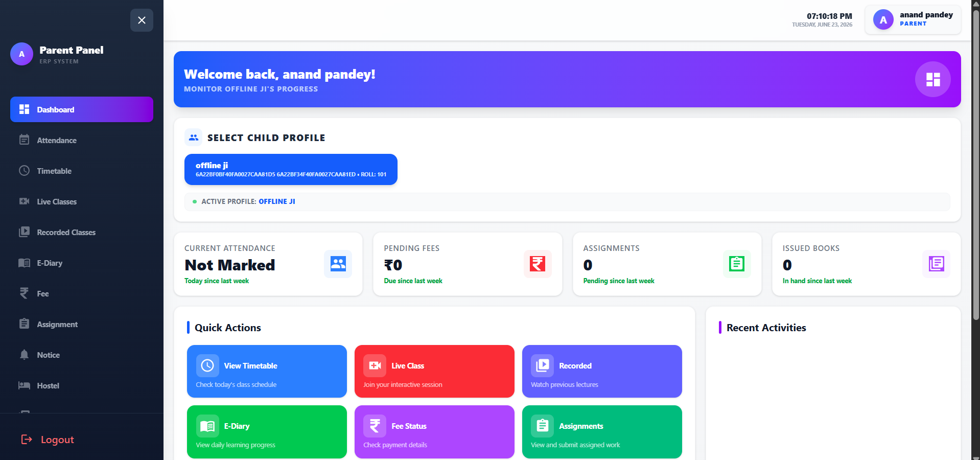Viewport: 980px width, 460px height.
Task: Click the Hostel bed icon
Action: (x=24, y=385)
